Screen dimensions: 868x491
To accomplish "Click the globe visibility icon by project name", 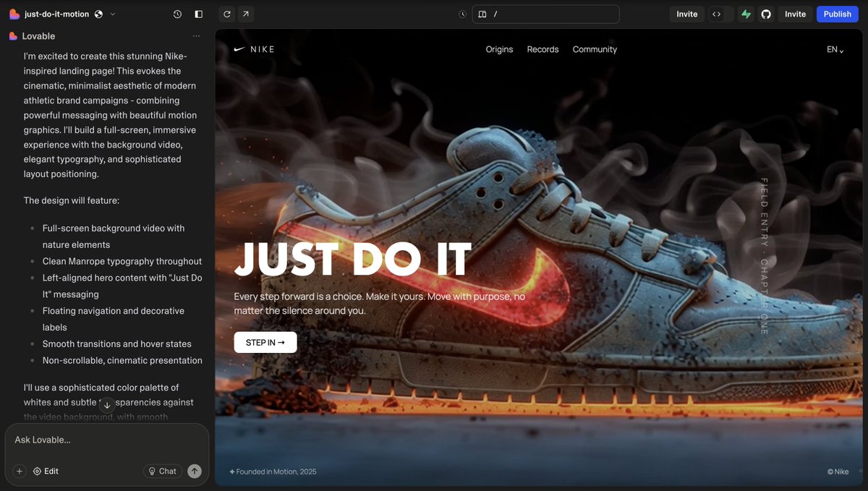I will 98,14.
